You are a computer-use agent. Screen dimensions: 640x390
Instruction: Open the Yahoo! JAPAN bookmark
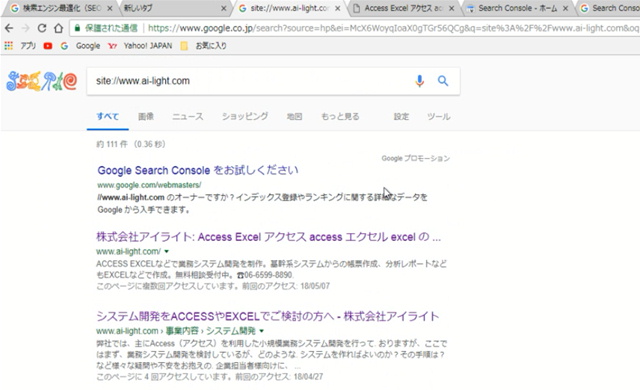click(x=140, y=46)
